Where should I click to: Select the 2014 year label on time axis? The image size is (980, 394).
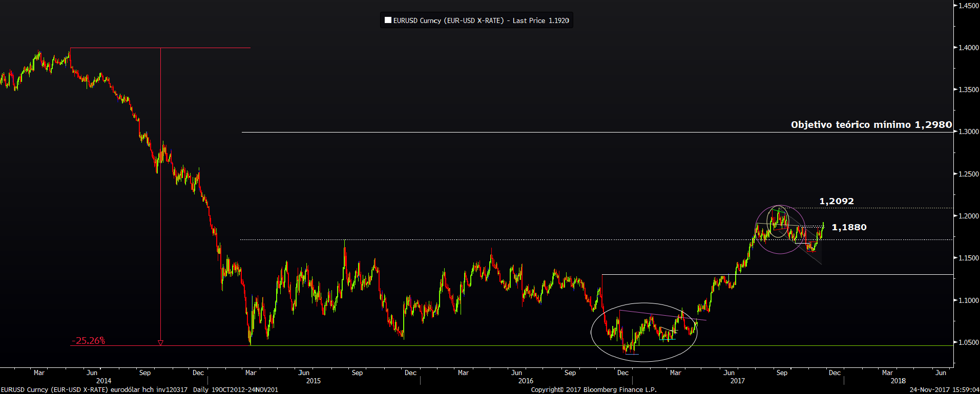tap(103, 381)
